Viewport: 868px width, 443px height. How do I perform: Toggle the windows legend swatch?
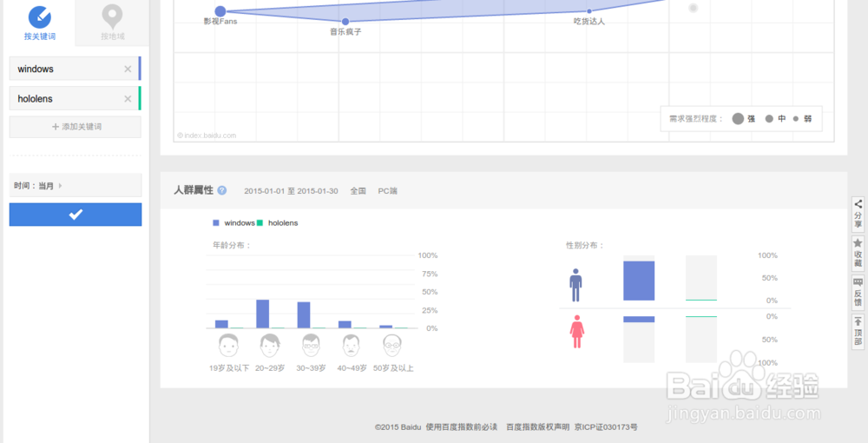pyautogui.click(x=216, y=223)
